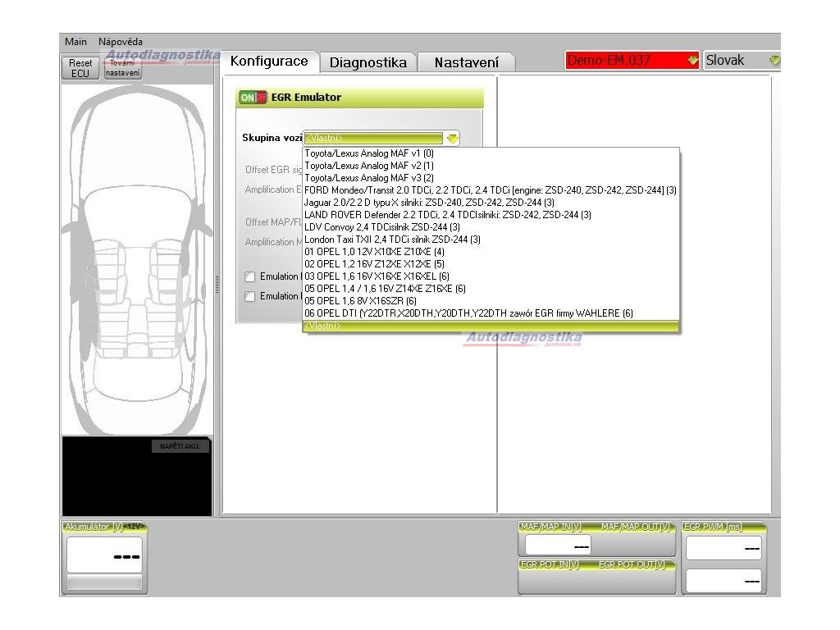This screenshot has width=840, height=630.
Task: Collapse the Skupina vozidel dropdown via its arrow
Action: [452, 139]
